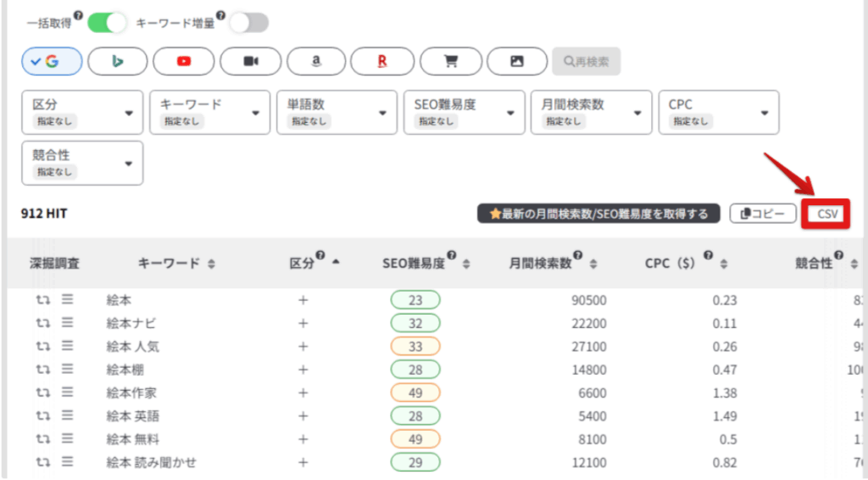Deselect the Google search source button

52,61
